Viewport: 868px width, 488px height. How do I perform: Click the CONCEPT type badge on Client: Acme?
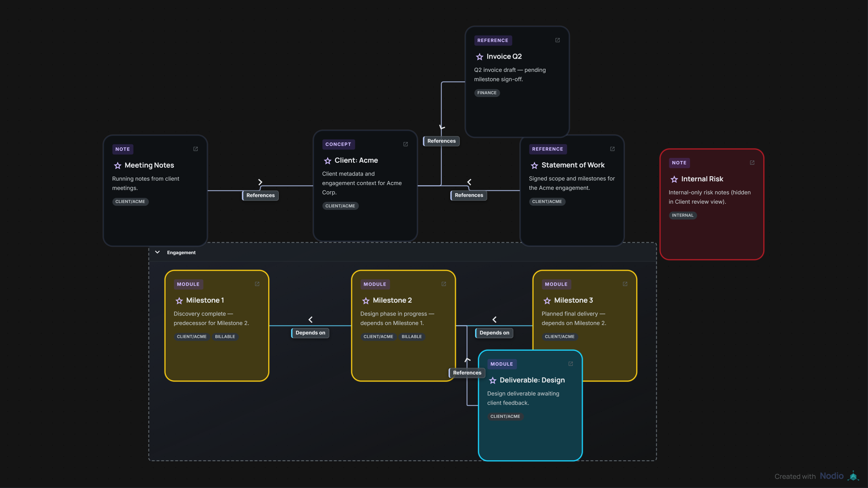click(338, 144)
